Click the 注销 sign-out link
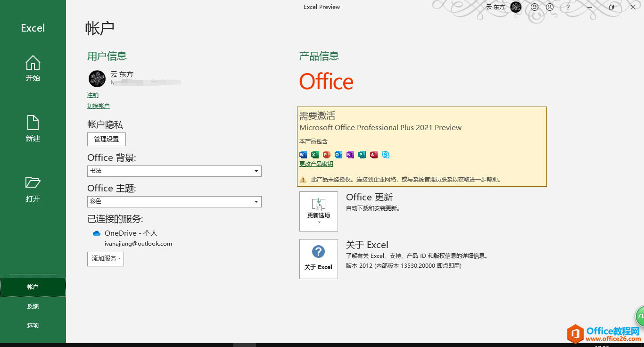Screen dimensions: 644x347 pos(92,95)
